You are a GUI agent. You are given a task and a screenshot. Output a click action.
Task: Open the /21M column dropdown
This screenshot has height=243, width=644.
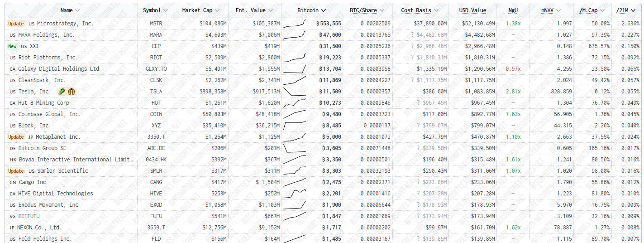[x=634, y=10]
